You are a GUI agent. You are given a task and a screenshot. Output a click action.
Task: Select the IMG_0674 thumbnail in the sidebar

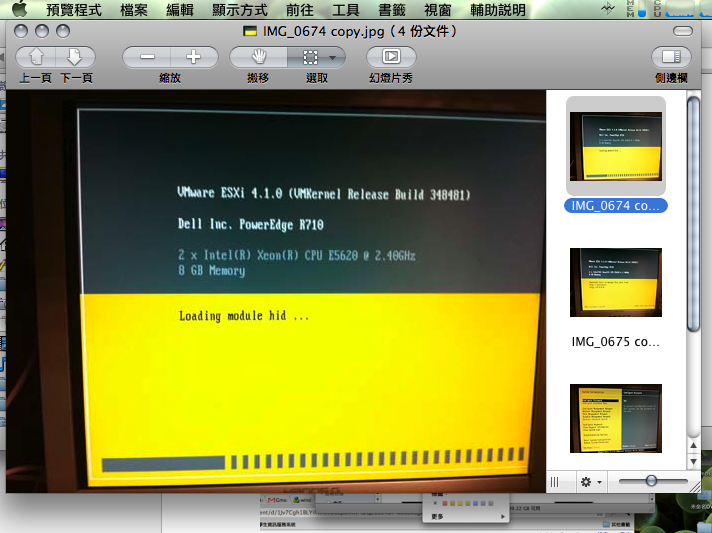(616, 146)
